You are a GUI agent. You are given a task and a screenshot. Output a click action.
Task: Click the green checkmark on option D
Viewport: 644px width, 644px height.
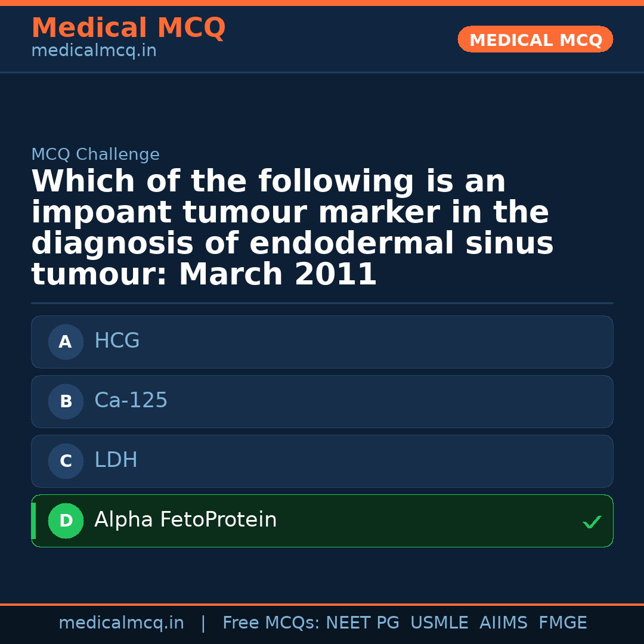(x=592, y=522)
